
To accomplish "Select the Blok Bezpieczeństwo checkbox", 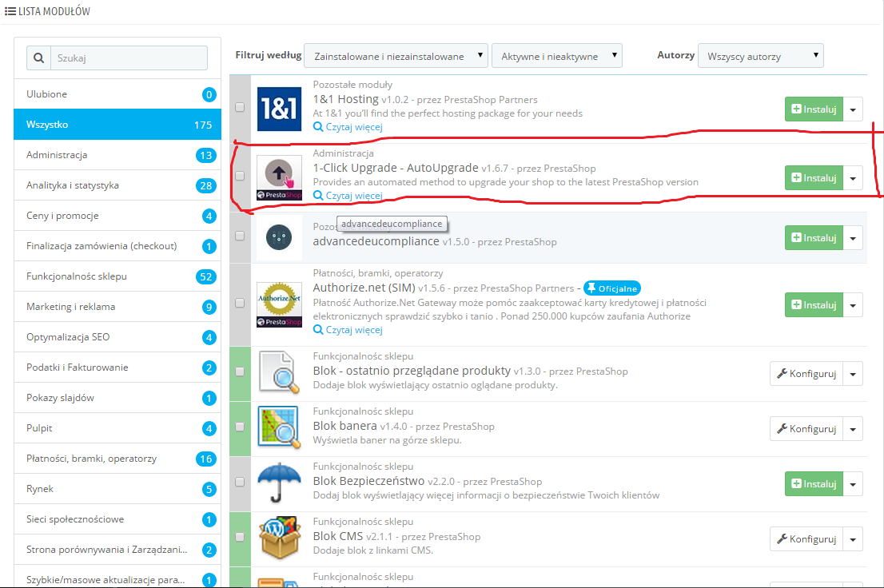I will tap(240, 482).
